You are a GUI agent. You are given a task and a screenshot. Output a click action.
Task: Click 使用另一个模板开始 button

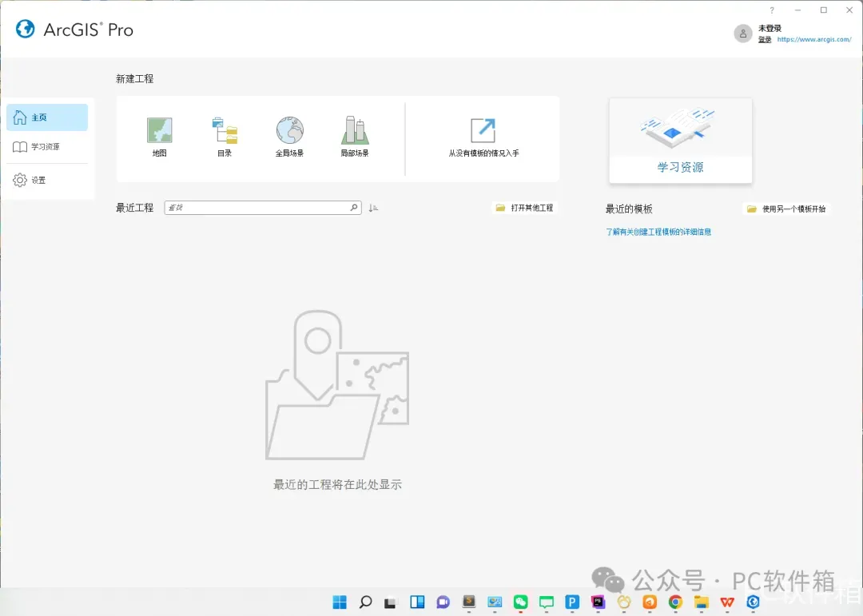coord(786,209)
